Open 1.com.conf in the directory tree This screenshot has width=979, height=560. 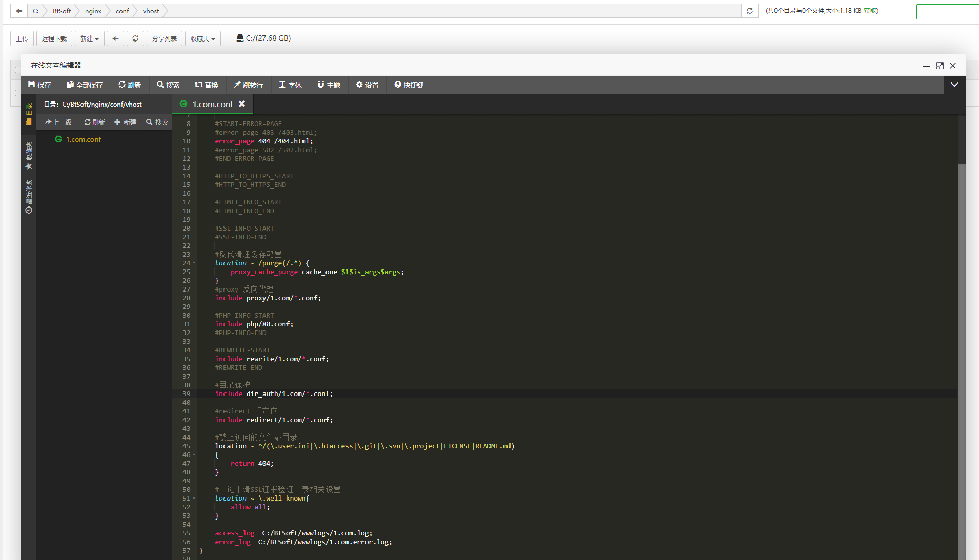83,139
